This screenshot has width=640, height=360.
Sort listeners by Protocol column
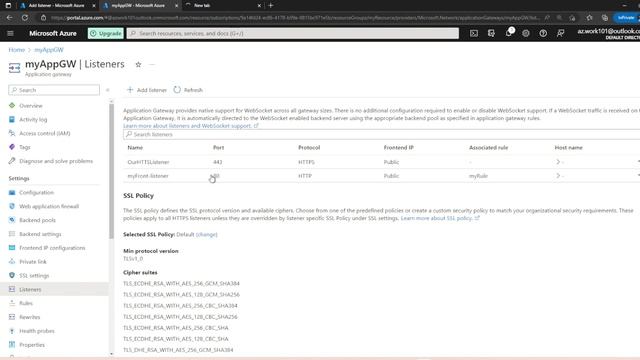click(309, 148)
